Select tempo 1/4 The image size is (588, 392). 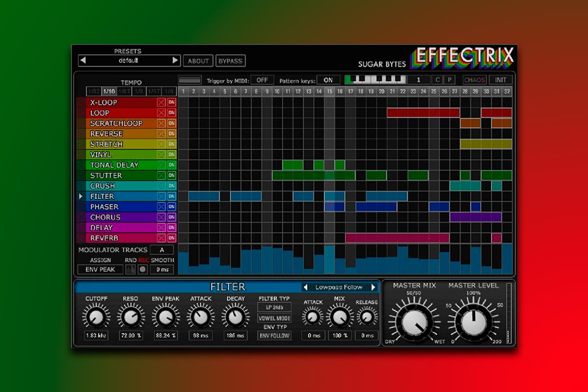pyautogui.click(x=169, y=91)
